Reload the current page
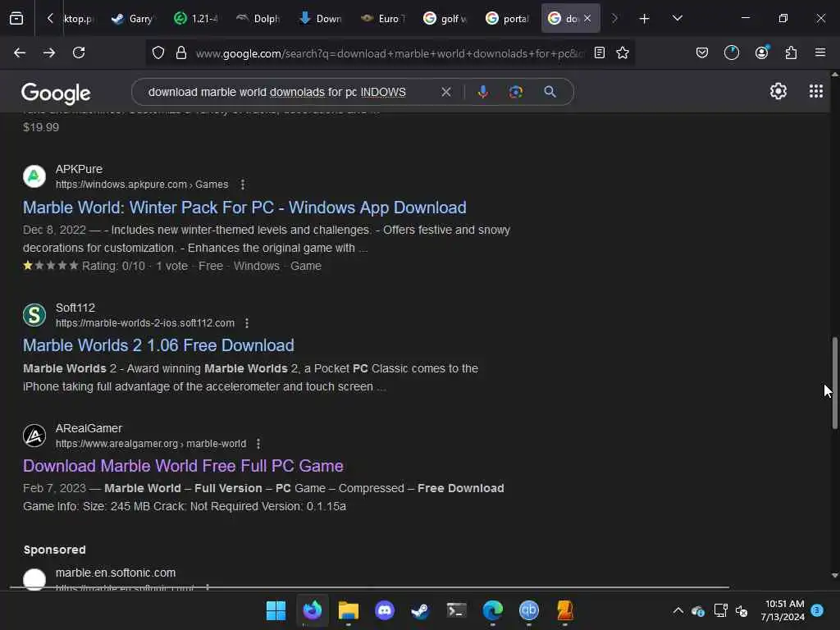The image size is (840, 630). click(x=79, y=52)
